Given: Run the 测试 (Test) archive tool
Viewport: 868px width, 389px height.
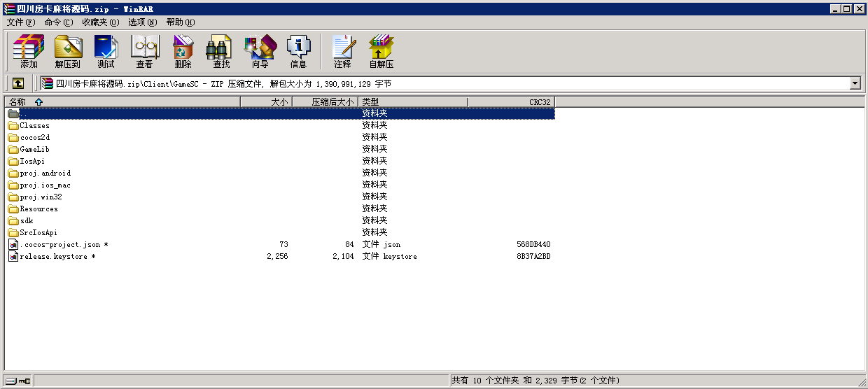Looking at the screenshot, I should pos(106,51).
